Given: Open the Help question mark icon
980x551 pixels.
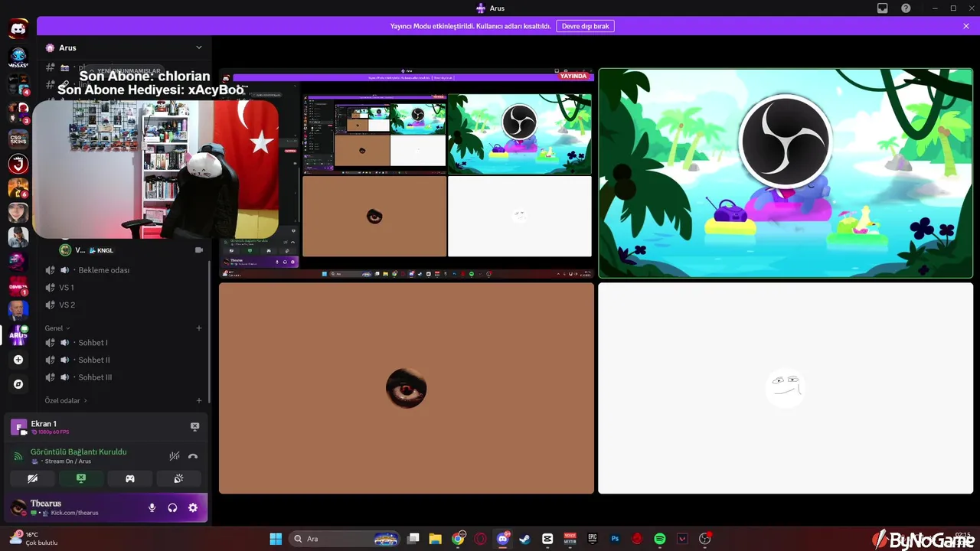Looking at the screenshot, I should tap(906, 8).
